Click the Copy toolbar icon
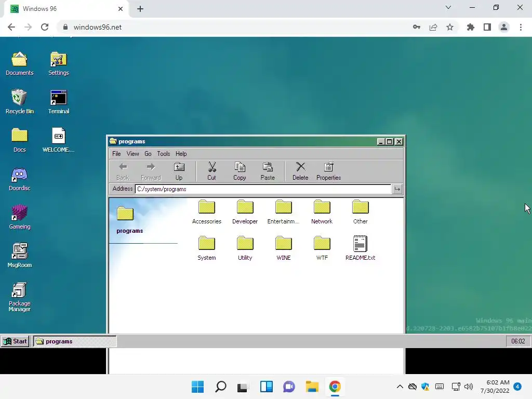Screen dimensions: 532x399 [x=240, y=171]
